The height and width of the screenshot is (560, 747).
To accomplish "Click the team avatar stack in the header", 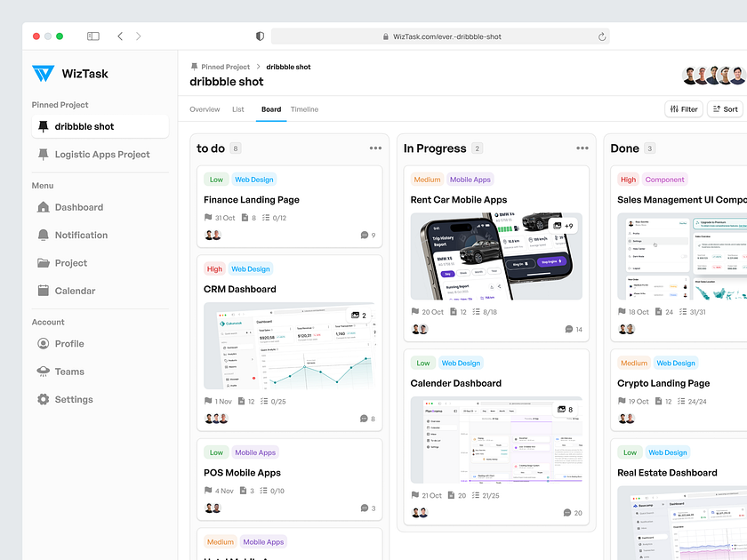I will 710,74.
